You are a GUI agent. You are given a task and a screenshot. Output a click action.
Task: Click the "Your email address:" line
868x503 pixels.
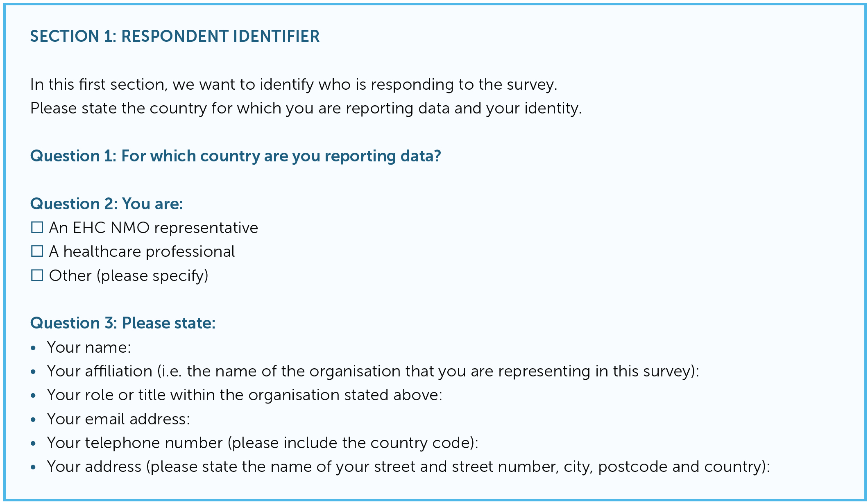pyautogui.click(x=118, y=419)
